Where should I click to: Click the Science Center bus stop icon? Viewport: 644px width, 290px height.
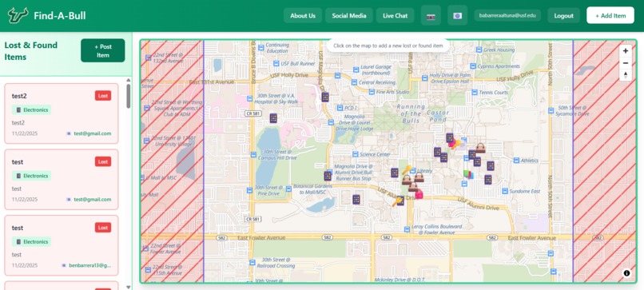(356, 154)
